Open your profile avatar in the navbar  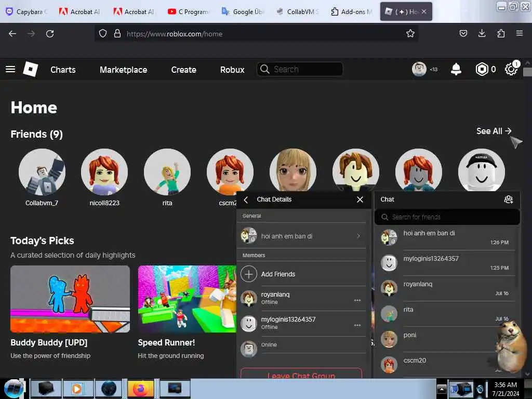coord(419,69)
